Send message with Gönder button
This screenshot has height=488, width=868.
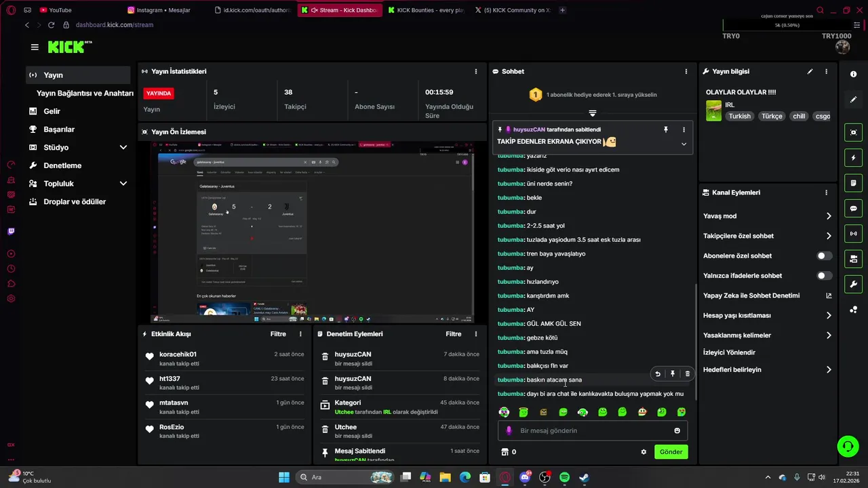coord(671,451)
